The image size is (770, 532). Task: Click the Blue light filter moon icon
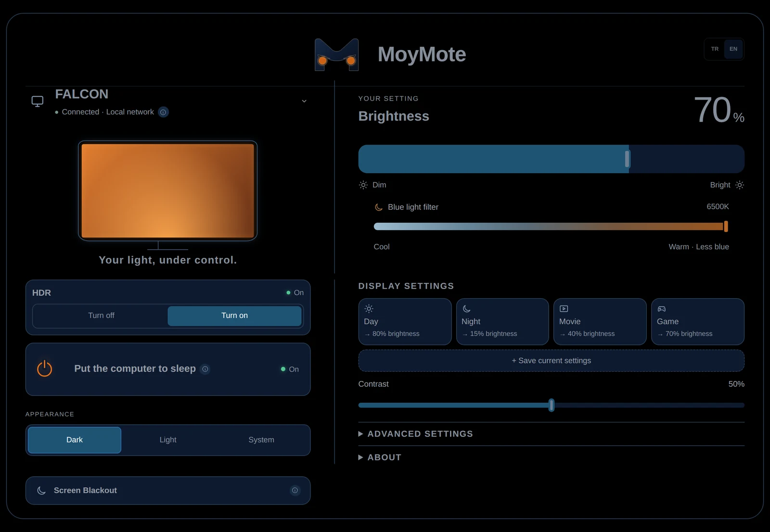(x=379, y=207)
